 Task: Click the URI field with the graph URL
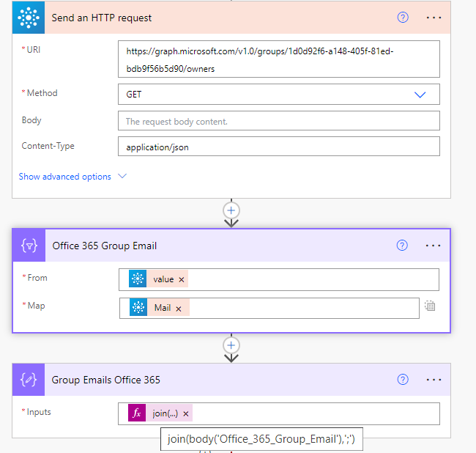coord(279,59)
